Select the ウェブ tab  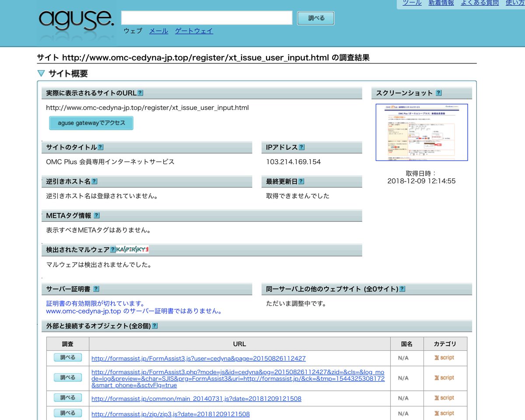click(x=133, y=31)
